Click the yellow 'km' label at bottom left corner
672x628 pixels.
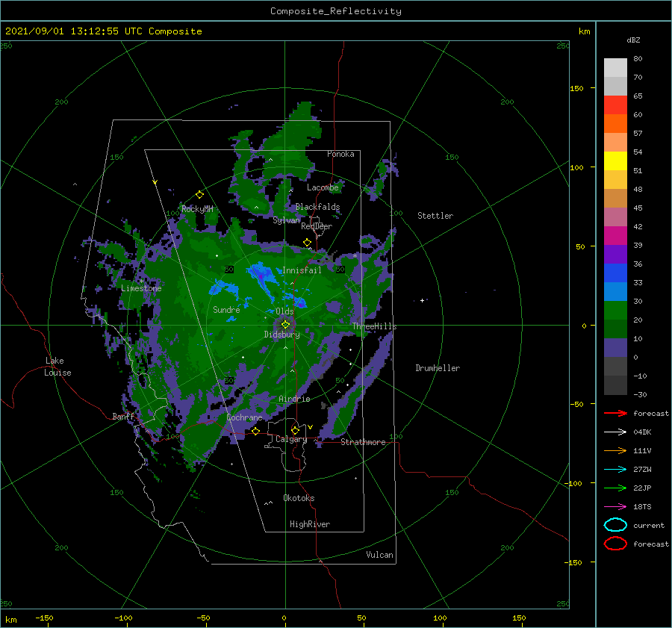point(10,620)
